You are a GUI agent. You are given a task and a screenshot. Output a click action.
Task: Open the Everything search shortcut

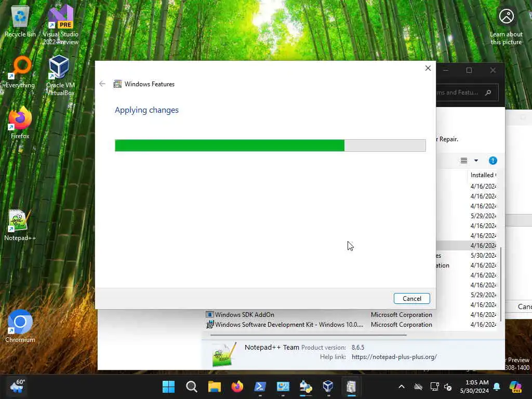pos(20,72)
